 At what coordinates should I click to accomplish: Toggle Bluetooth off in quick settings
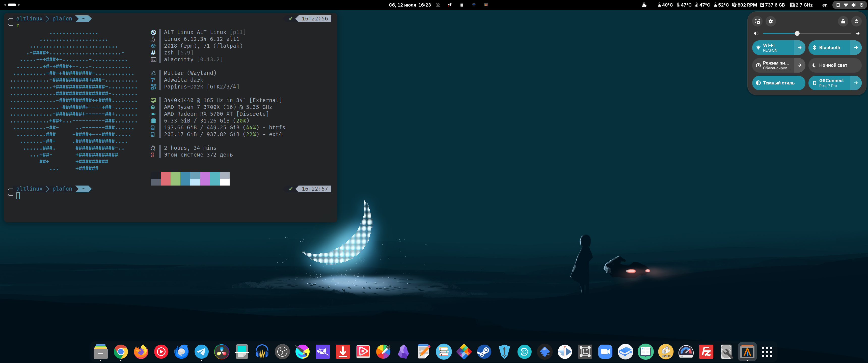[x=829, y=47]
